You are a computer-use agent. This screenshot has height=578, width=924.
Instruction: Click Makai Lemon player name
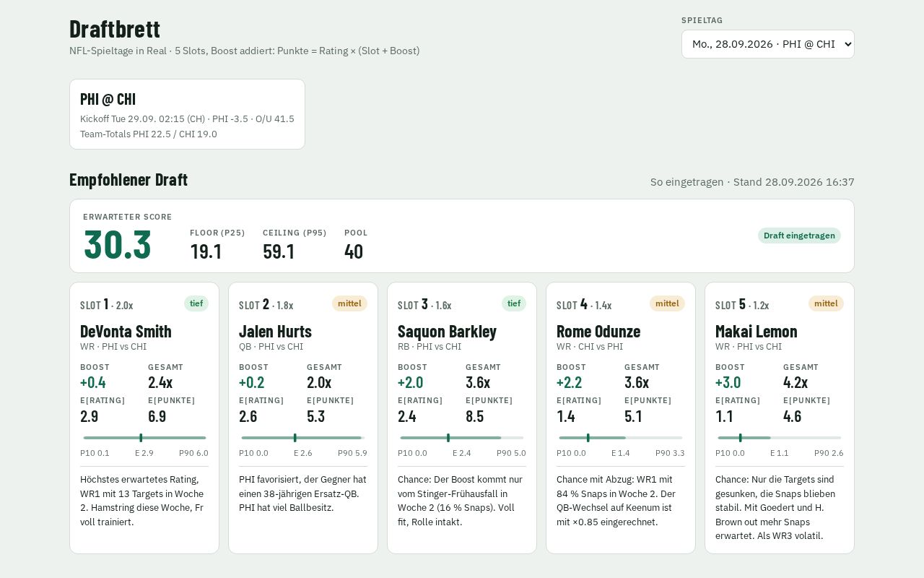(x=756, y=332)
